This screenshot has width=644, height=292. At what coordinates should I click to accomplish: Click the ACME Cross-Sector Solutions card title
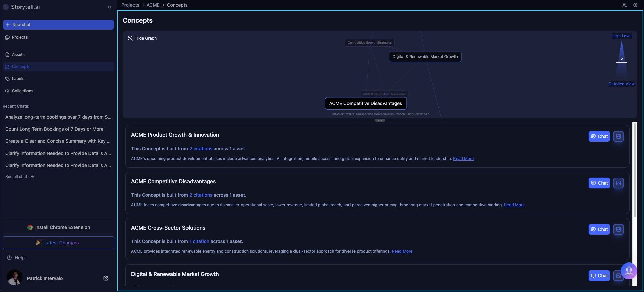(168, 228)
